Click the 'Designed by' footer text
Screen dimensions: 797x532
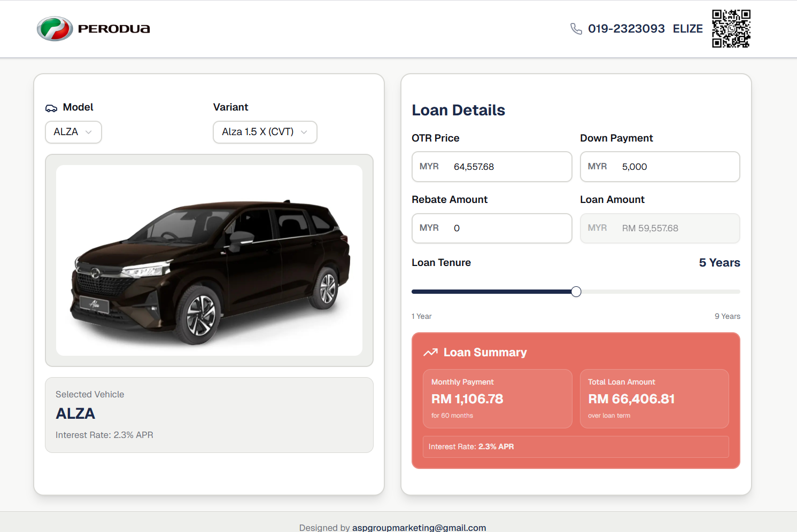[324, 527]
